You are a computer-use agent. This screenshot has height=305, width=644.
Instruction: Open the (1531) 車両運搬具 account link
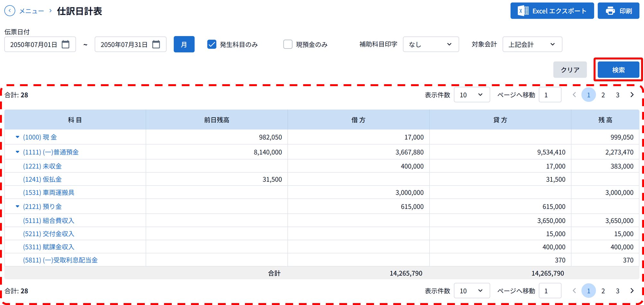click(48, 193)
